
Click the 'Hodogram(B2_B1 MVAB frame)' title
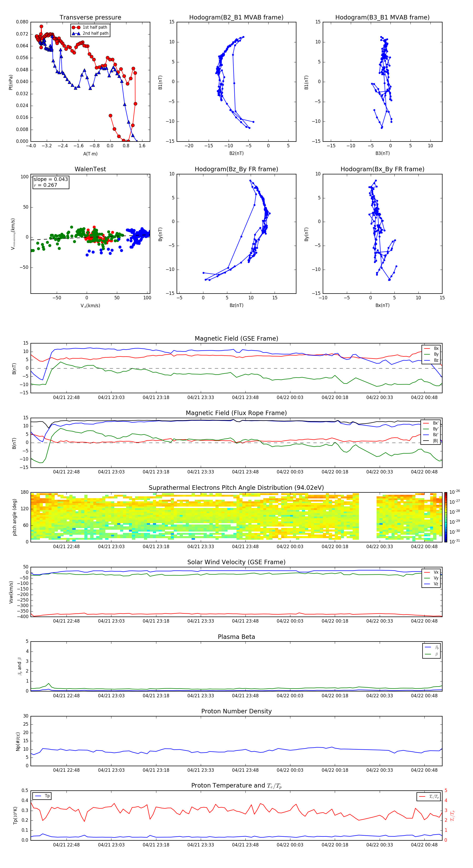[236, 18]
